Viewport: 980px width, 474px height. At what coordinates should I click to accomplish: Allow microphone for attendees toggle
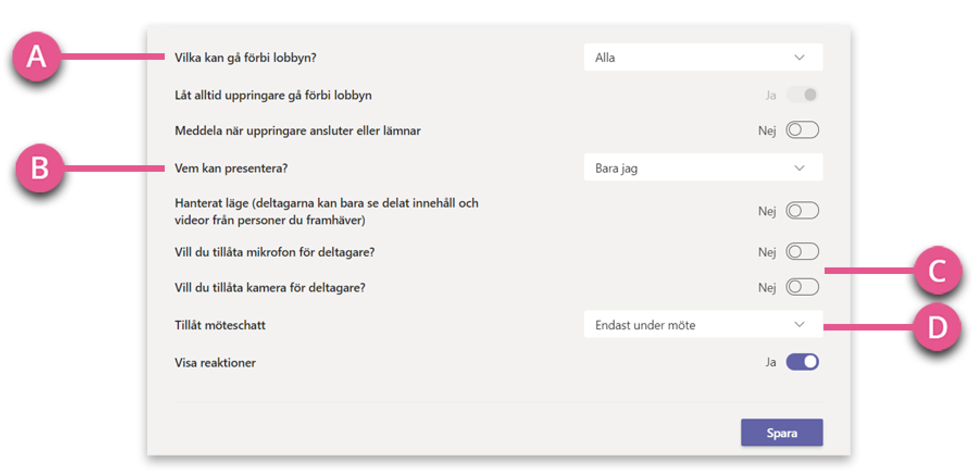[x=802, y=252]
